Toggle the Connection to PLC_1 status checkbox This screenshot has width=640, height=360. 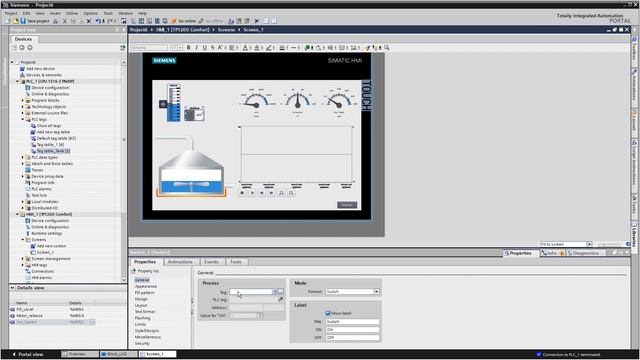(539, 354)
